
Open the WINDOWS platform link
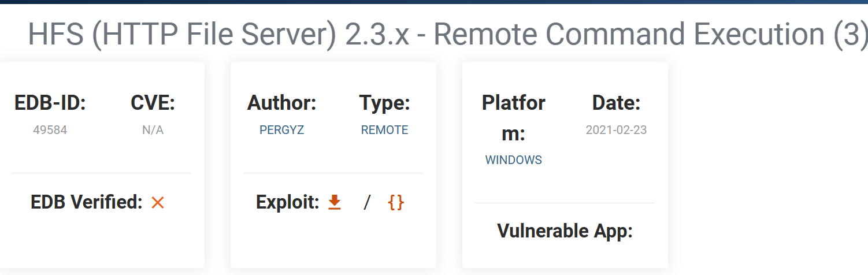514,160
